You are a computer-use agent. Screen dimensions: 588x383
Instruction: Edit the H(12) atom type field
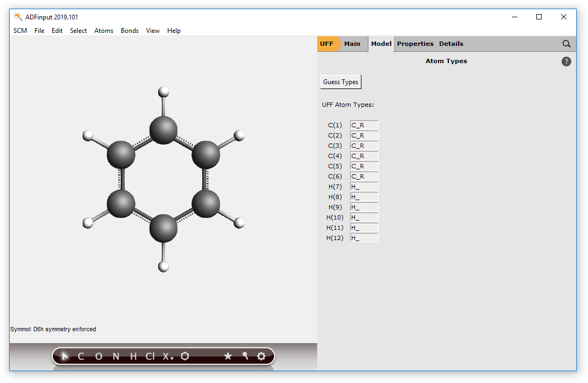point(364,238)
